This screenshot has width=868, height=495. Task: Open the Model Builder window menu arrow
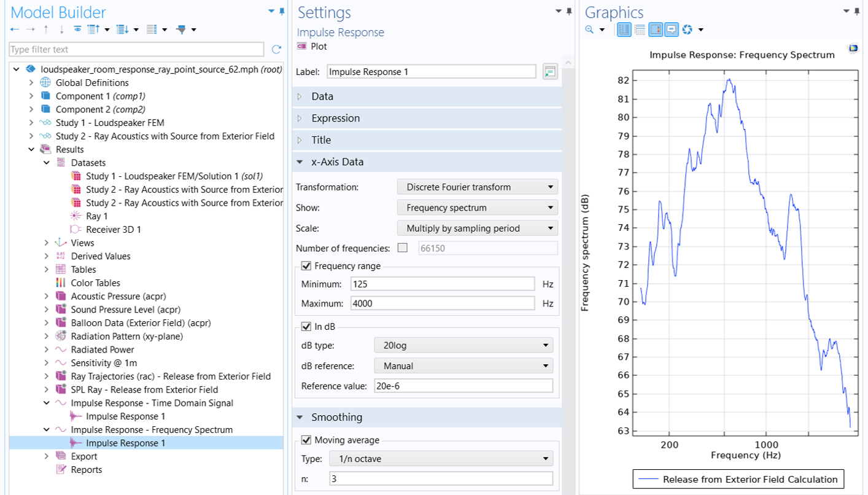point(271,11)
